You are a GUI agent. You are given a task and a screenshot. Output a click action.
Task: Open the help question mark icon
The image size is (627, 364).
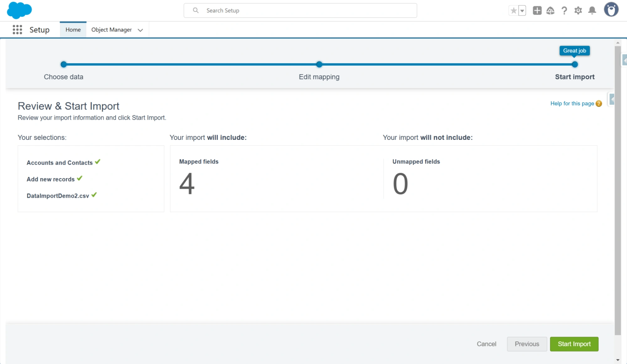tap(564, 11)
